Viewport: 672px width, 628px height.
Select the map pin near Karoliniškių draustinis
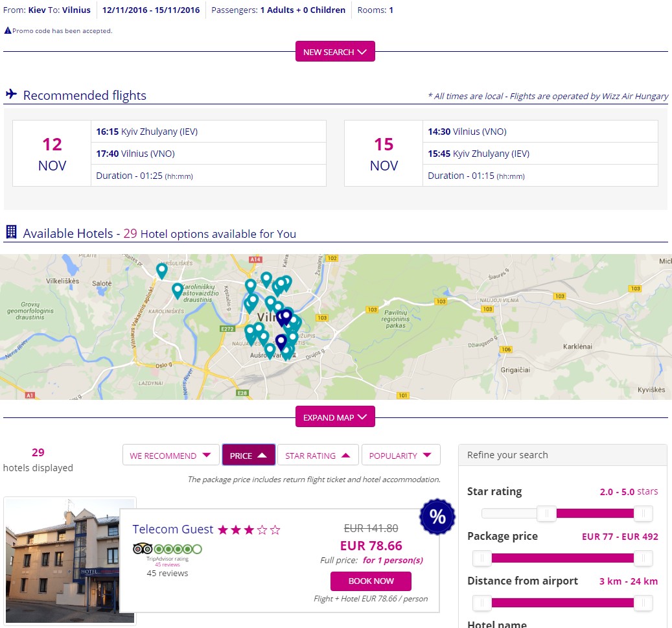[178, 290]
